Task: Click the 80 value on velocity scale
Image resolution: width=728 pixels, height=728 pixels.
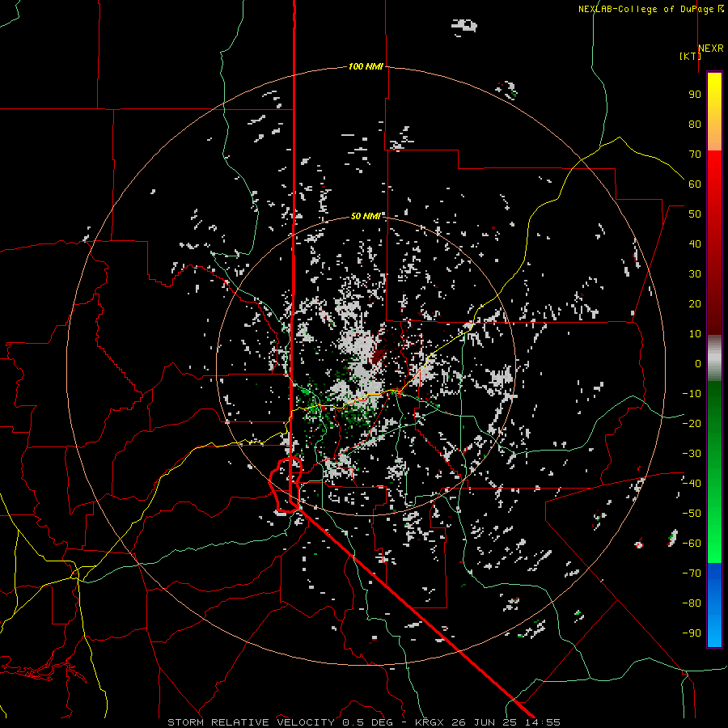Action: click(695, 124)
